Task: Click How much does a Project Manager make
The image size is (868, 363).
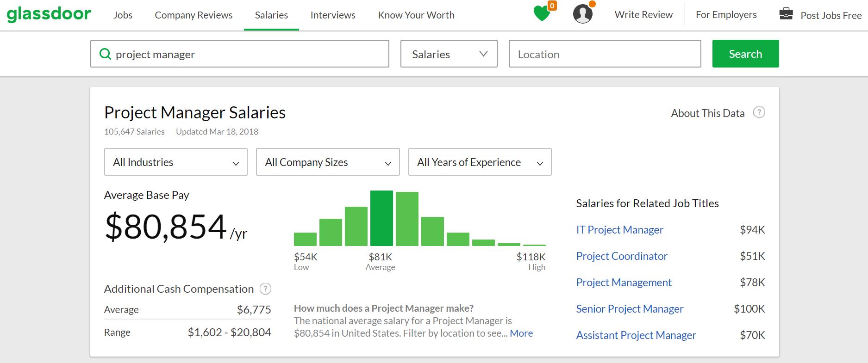Action: coord(384,308)
